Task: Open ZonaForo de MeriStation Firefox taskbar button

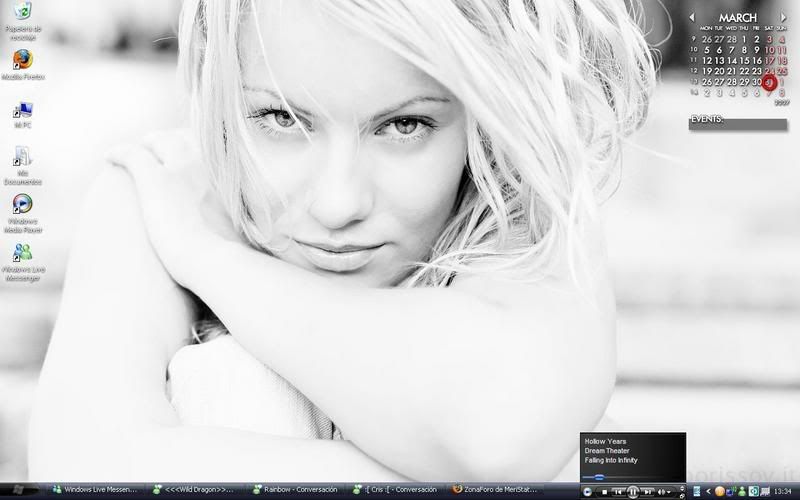Action: point(497,490)
